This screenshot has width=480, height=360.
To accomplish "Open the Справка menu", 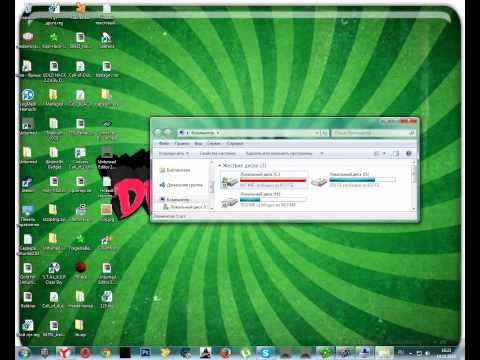I will pos(235,143).
